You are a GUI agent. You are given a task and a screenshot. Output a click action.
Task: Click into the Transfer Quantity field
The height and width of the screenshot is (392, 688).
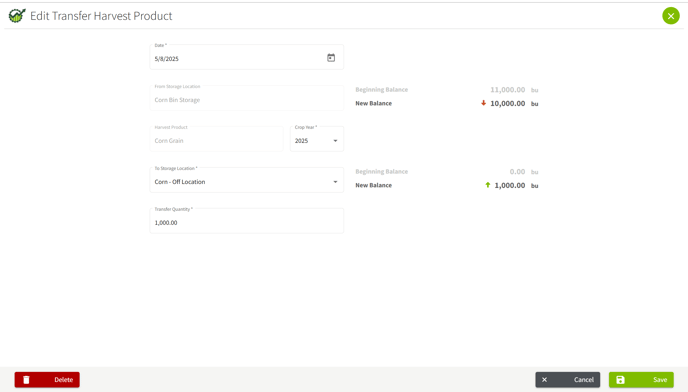click(247, 220)
